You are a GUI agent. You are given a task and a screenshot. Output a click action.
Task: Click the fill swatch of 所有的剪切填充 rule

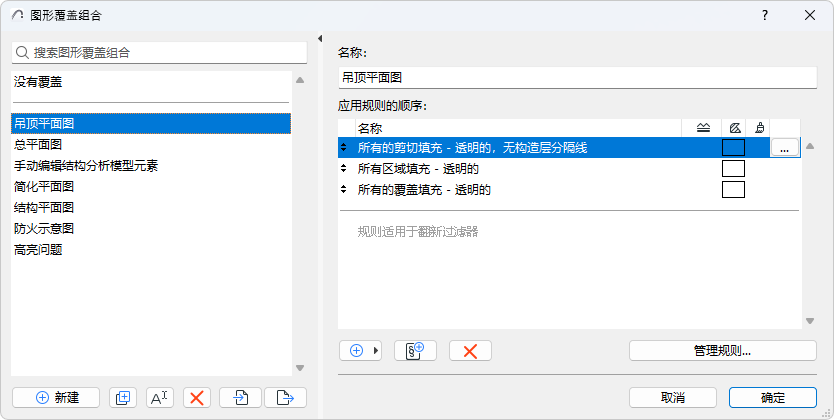pos(733,147)
